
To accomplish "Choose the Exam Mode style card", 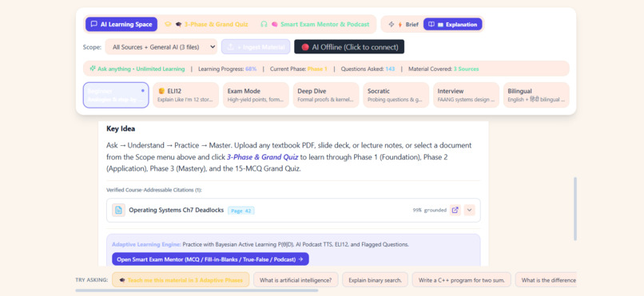I will coord(256,95).
